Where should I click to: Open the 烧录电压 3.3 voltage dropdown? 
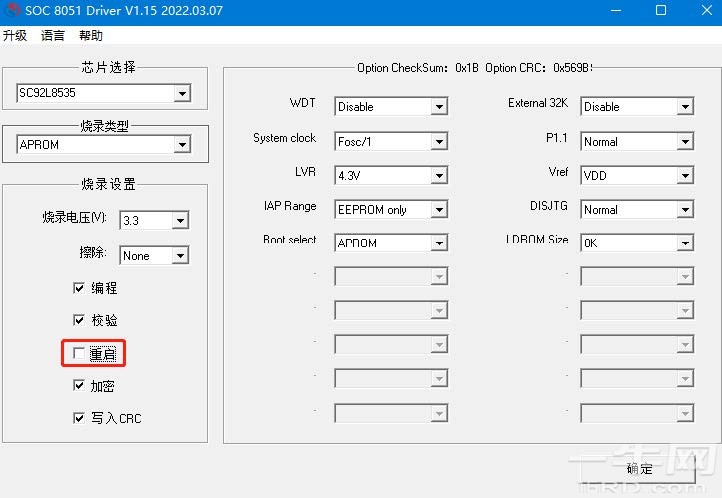pyautogui.click(x=179, y=220)
